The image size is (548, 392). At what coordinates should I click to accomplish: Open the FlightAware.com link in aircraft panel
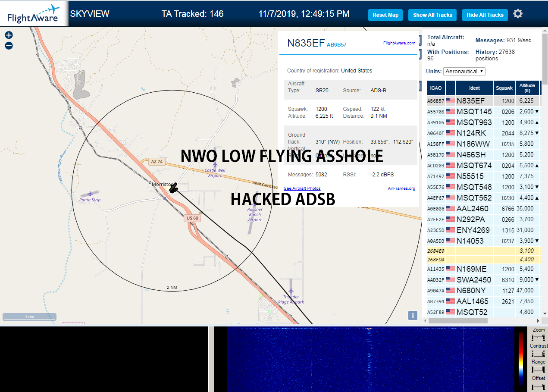(x=399, y=43)
